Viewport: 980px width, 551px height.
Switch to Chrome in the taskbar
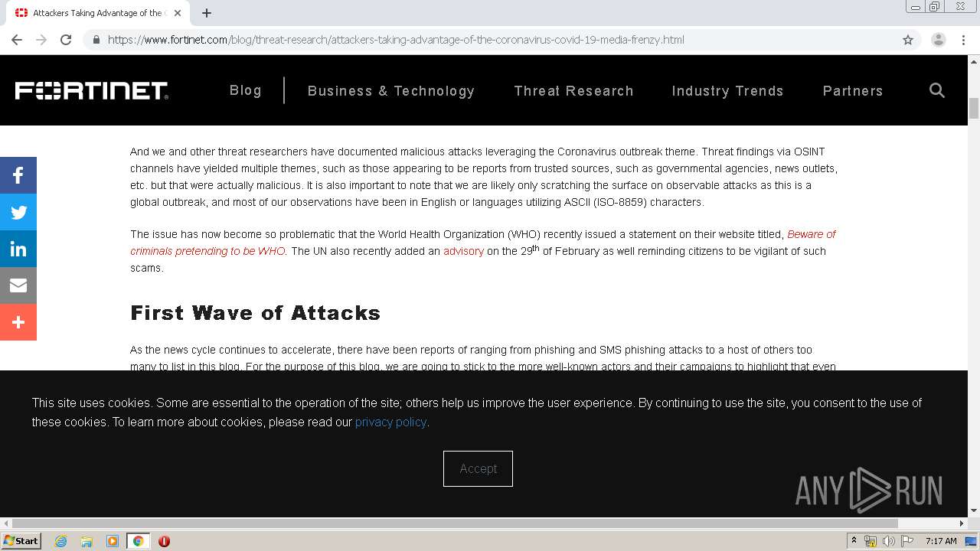point(138,541)
